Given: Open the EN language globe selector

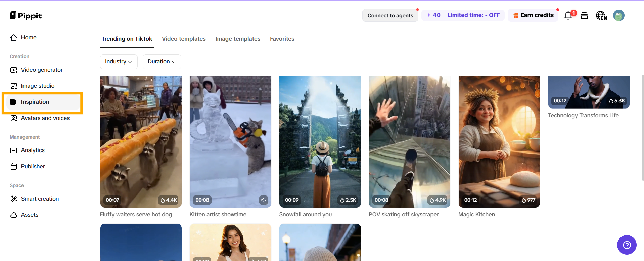Looking at the screenshot, I should pos(601,16).
